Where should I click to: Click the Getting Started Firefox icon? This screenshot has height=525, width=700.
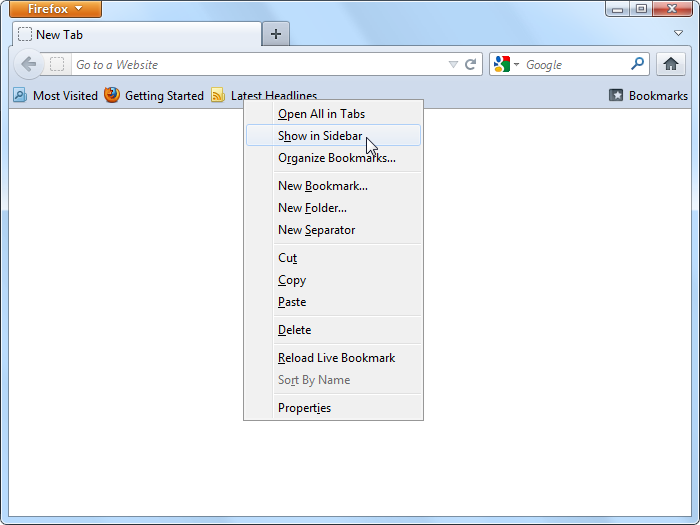(x=112, y=96)
